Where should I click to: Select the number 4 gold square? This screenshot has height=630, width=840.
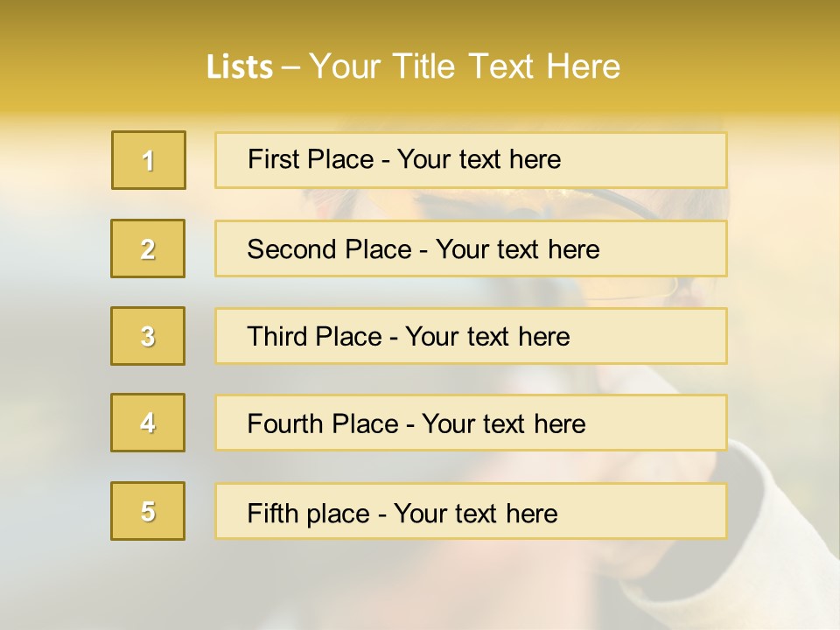(148, 423)
